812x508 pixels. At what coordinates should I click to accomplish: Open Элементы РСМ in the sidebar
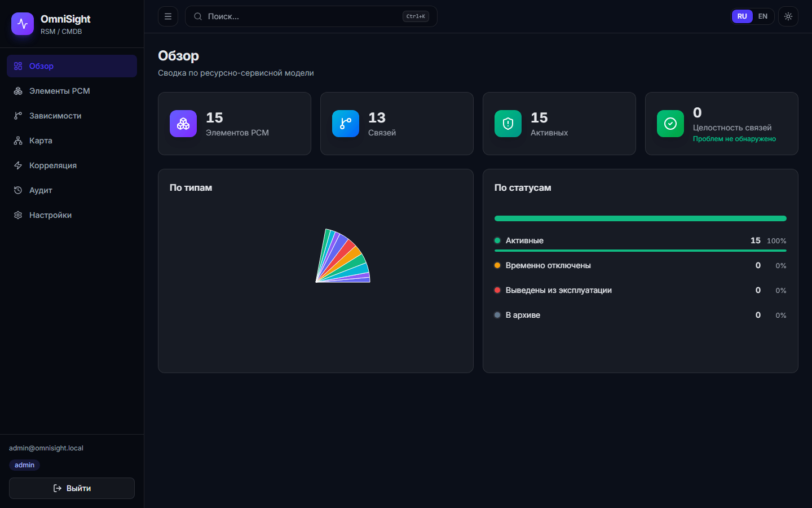pos(72,91)
